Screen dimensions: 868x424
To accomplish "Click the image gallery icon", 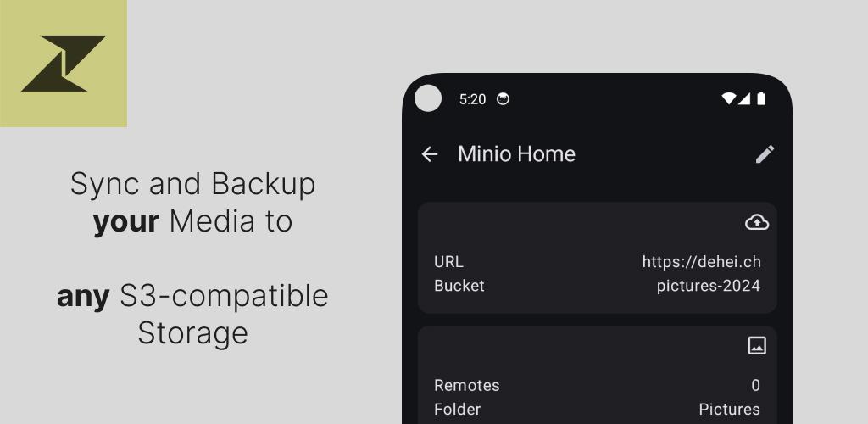I will (x=756, y=345).
